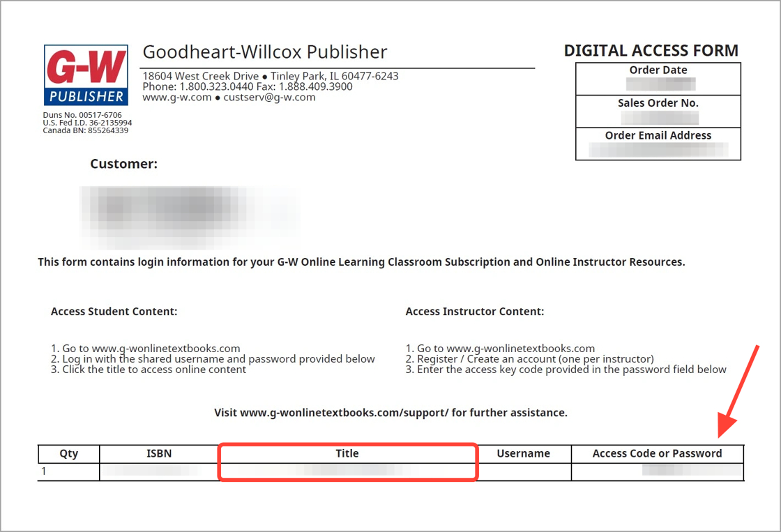Viewport: 781px width, 532px height.
Task: Click the sentence starting 'This form contains login information'
Action: tap(361, 262)
